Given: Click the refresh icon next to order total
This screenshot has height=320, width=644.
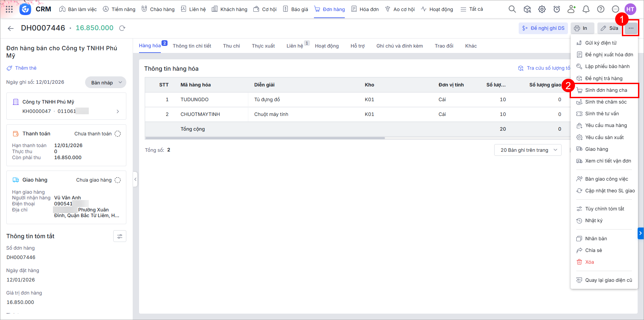Looking at the screenshot, I should coord(122,28).
